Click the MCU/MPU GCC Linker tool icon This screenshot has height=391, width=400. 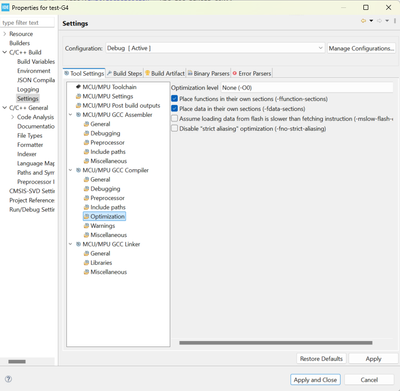pyautogui.click(x=78, y=244)
